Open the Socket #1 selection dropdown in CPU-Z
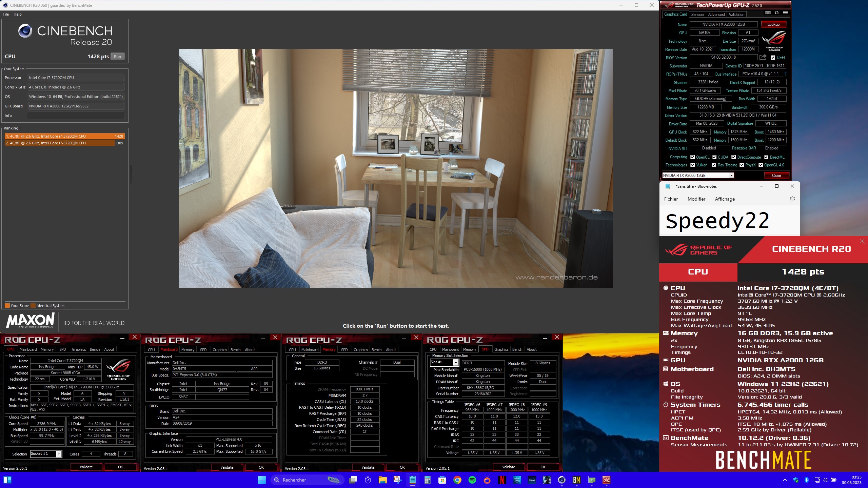 point(46,454)
